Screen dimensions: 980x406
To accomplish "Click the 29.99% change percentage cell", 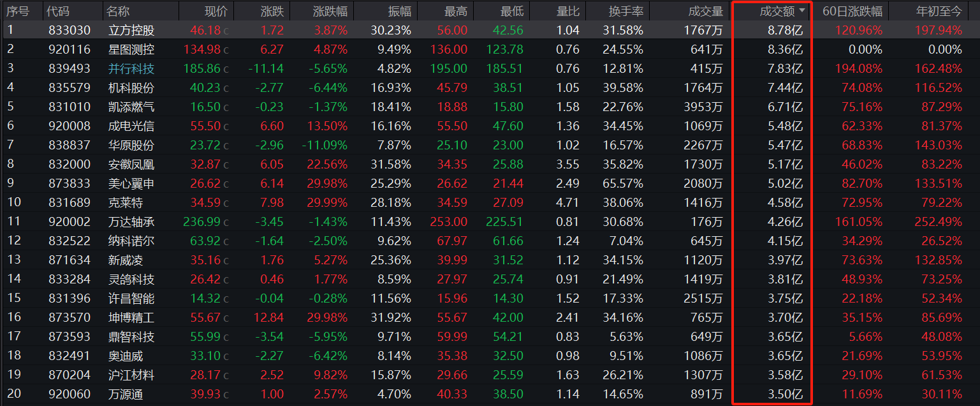I will pos(326,202).
